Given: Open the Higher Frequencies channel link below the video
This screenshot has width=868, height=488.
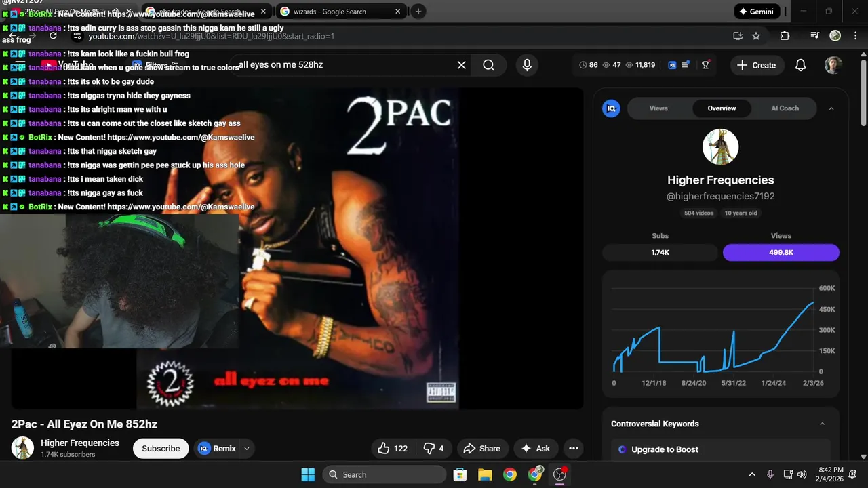Looking at the screenshot, I should click(80, 443).
